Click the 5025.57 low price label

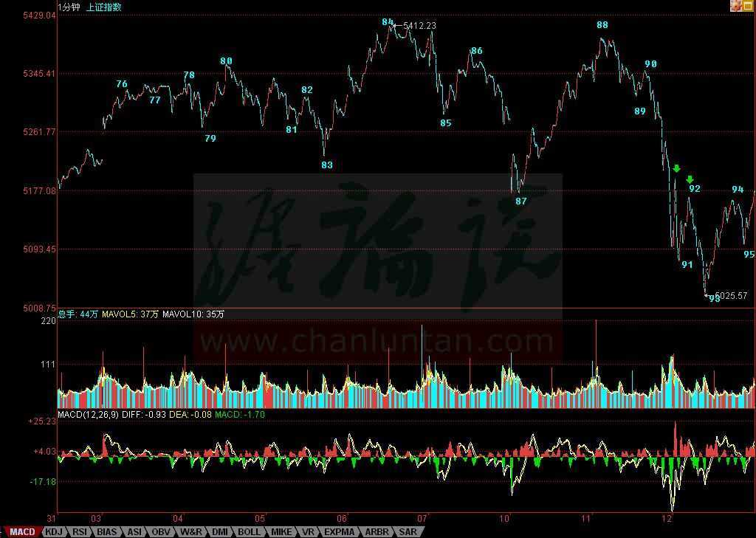(x=731, y=296)
